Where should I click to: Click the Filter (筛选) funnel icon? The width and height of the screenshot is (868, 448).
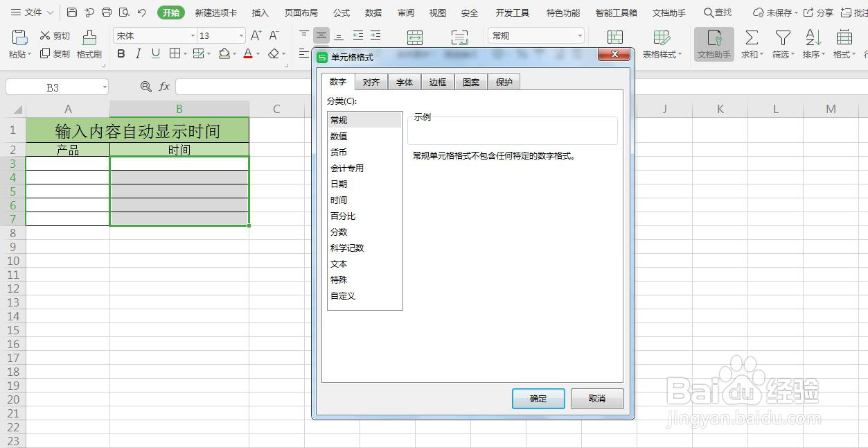783,37
